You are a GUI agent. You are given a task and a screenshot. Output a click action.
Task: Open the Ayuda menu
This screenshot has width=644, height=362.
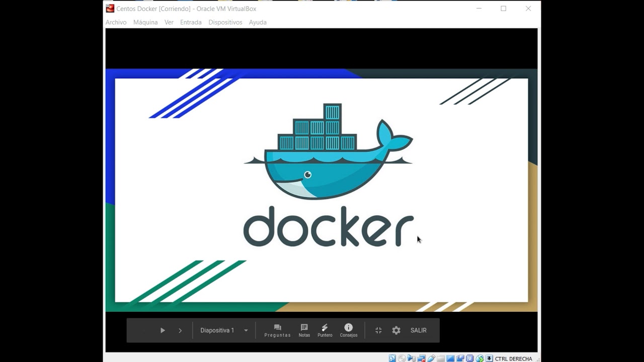click(258, 22)
